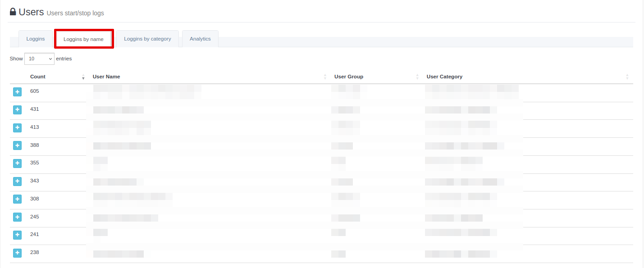Open the Loggins by category tab
Image resolution: width=644 pixels, height=268 pixels.
[x=147, y=39]
